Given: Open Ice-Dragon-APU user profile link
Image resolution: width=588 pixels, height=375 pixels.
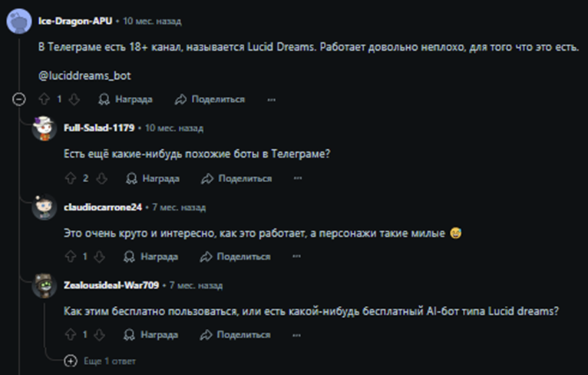Looking at the screenshot, I should pos(71,21).
